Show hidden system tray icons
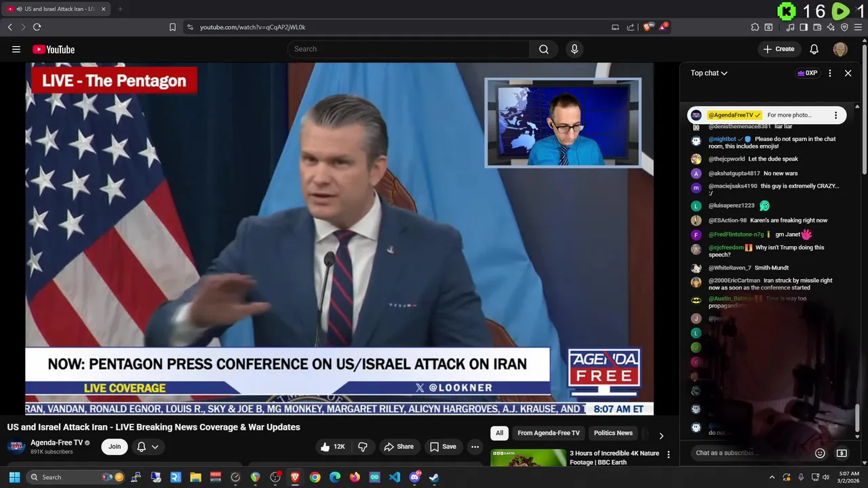This screenshot has height=488, width=868. click(772, 477)
